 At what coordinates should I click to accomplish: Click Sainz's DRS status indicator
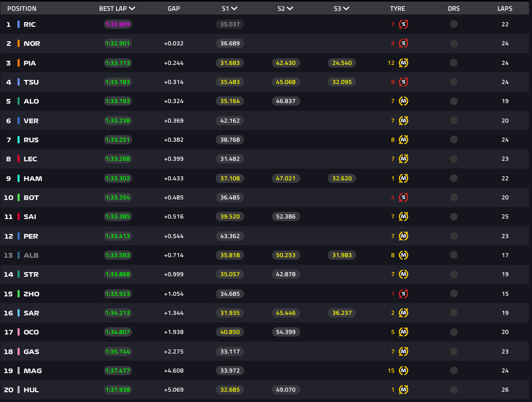[454, 216]
